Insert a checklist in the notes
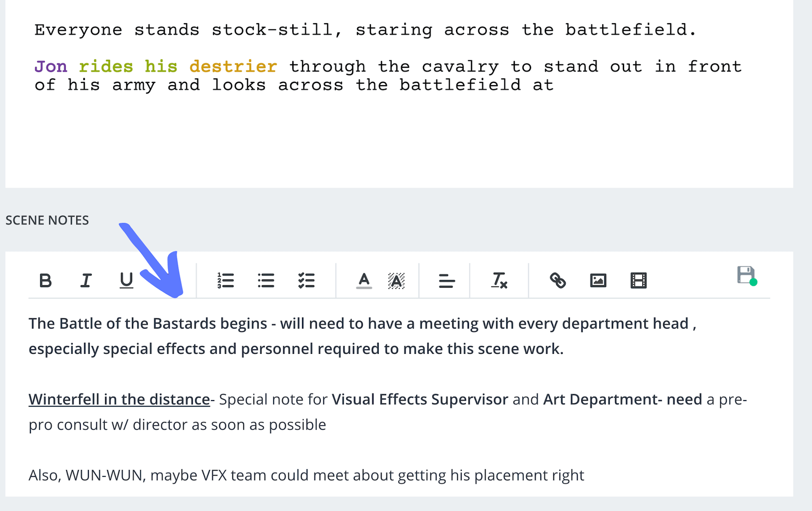812x511 pixels. coord(307,280)
